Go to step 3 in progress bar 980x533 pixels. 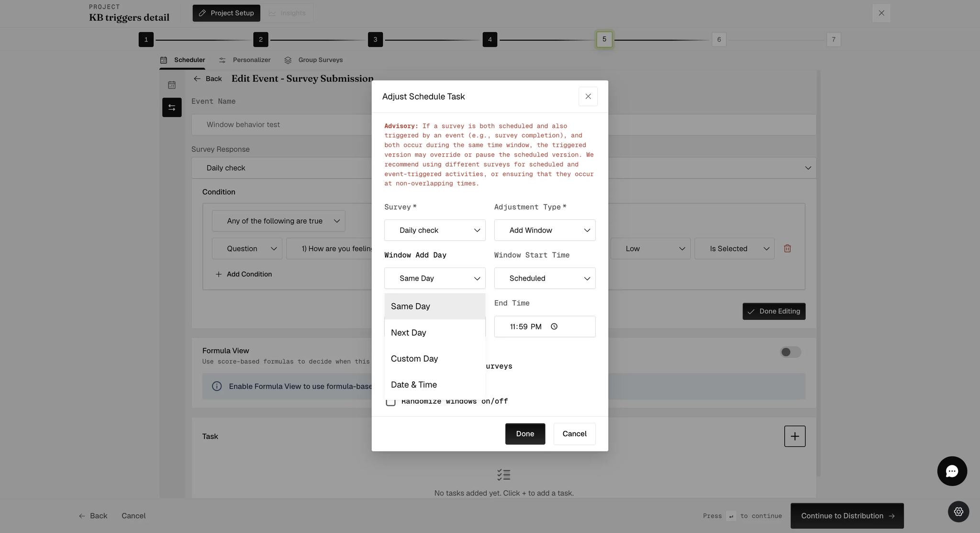point(375,39)
